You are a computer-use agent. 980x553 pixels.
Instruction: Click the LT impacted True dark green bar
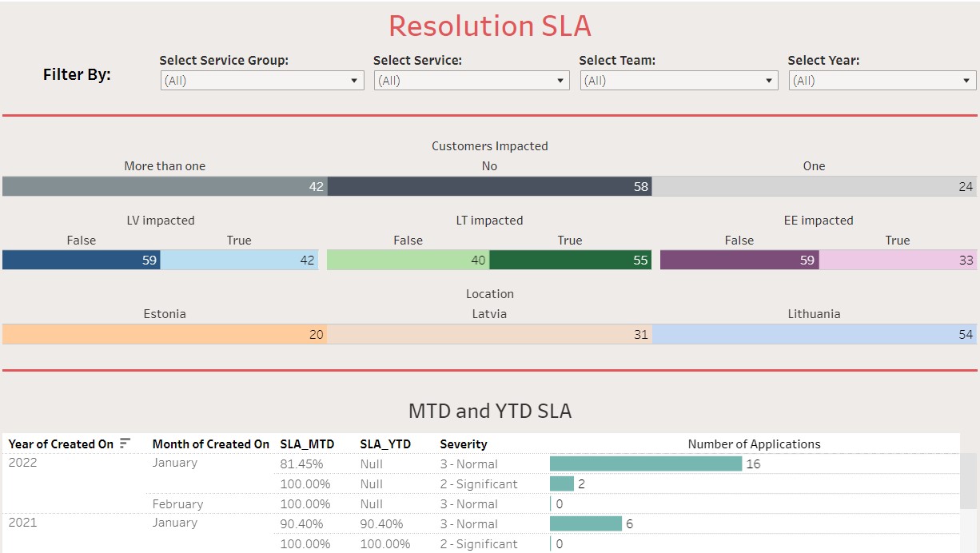click(570, 260)
